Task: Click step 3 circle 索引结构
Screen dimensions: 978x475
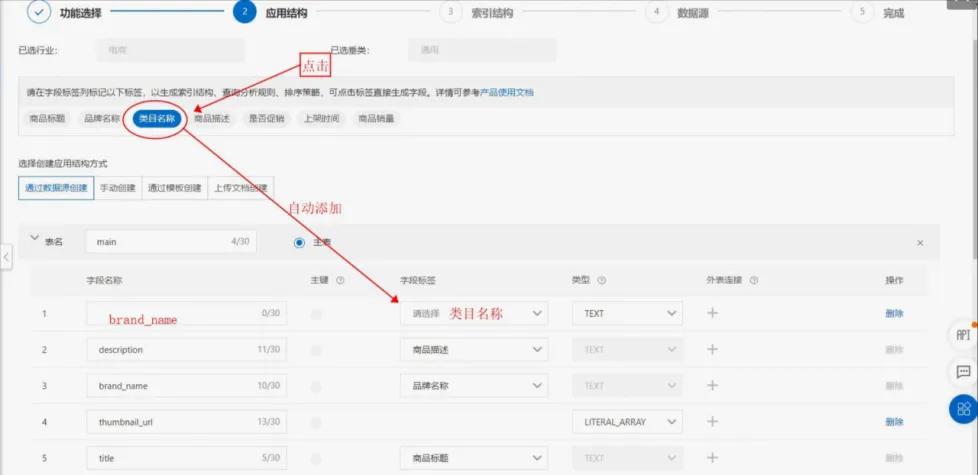Action: point(450,12)
